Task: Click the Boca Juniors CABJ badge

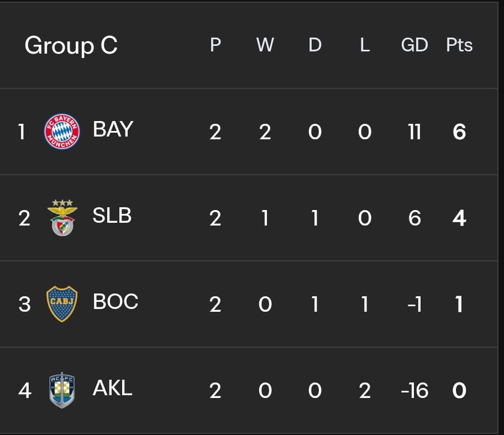Action: (x=62, y=304)
